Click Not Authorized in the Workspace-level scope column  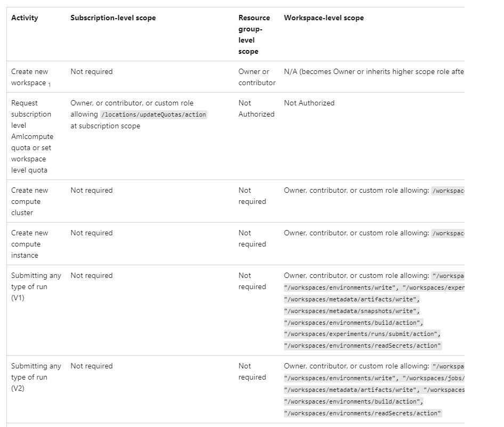(x=309, y=103)
